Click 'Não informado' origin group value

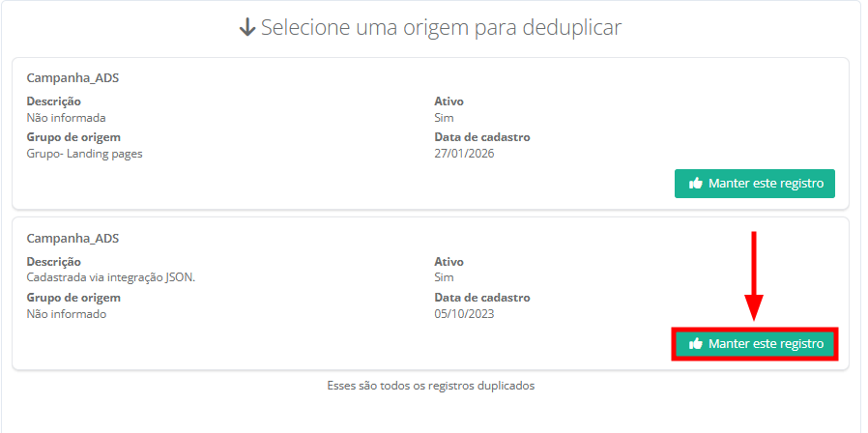pos(66,313)
